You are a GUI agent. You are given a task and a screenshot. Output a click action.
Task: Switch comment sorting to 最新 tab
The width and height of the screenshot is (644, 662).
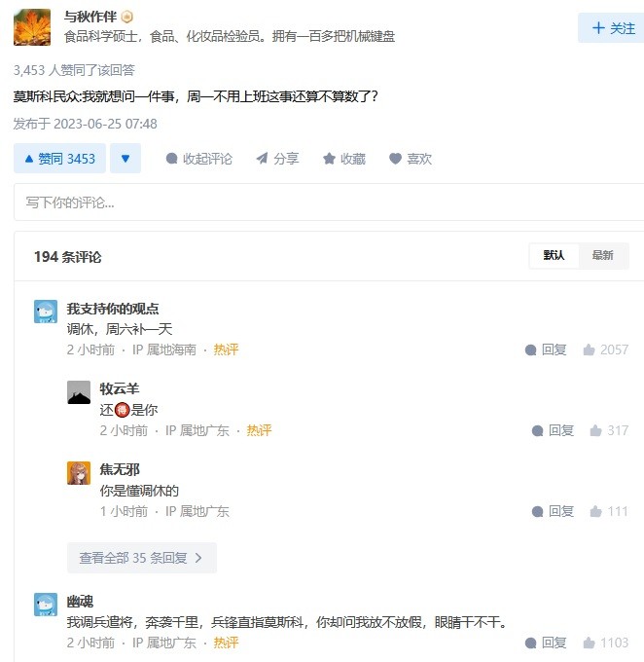coord(602,255)
